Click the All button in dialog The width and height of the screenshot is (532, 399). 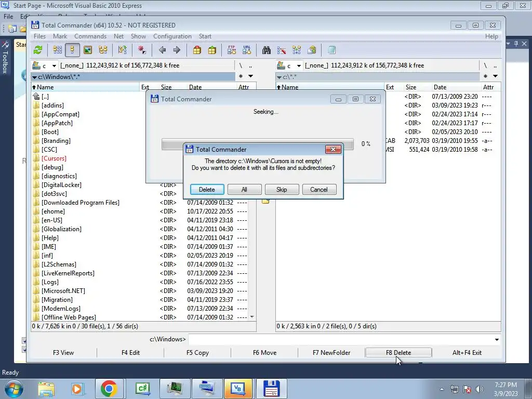click(x=244, y=189)
